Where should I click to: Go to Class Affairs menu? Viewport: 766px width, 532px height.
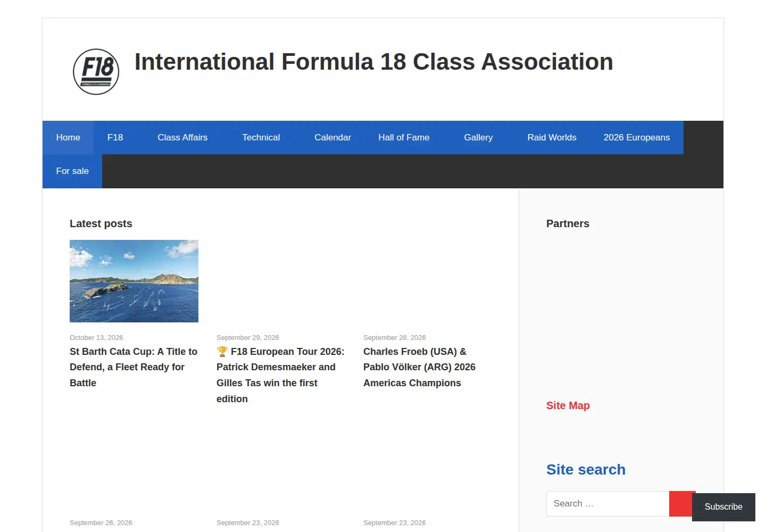point(182,137)
